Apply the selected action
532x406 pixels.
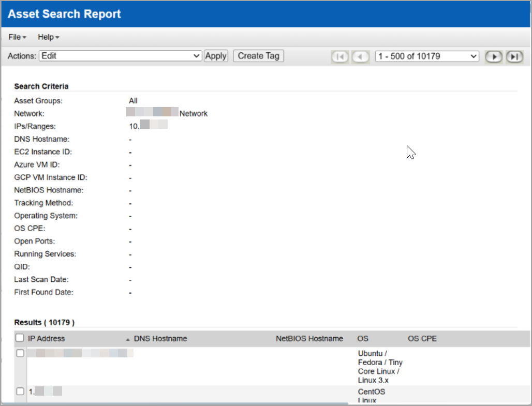216,55
